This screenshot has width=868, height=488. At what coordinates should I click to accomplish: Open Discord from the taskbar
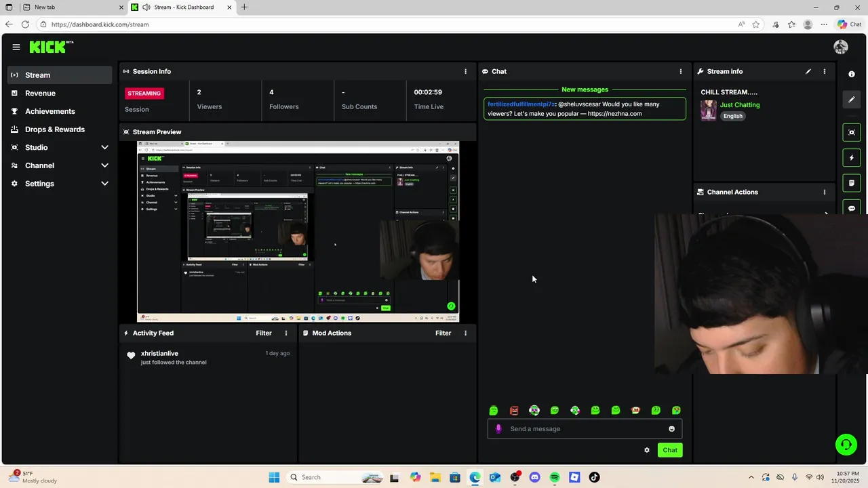[x=534, y=477]
